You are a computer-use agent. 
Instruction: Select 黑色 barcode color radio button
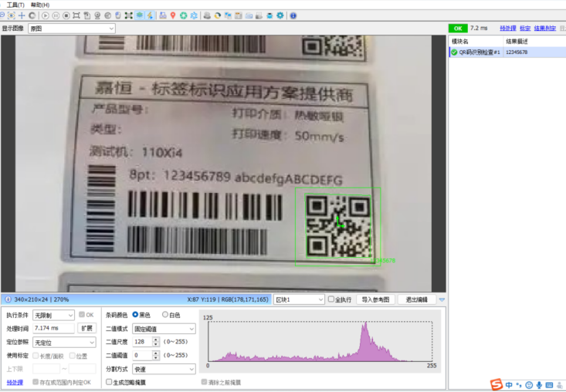(135, 315)
